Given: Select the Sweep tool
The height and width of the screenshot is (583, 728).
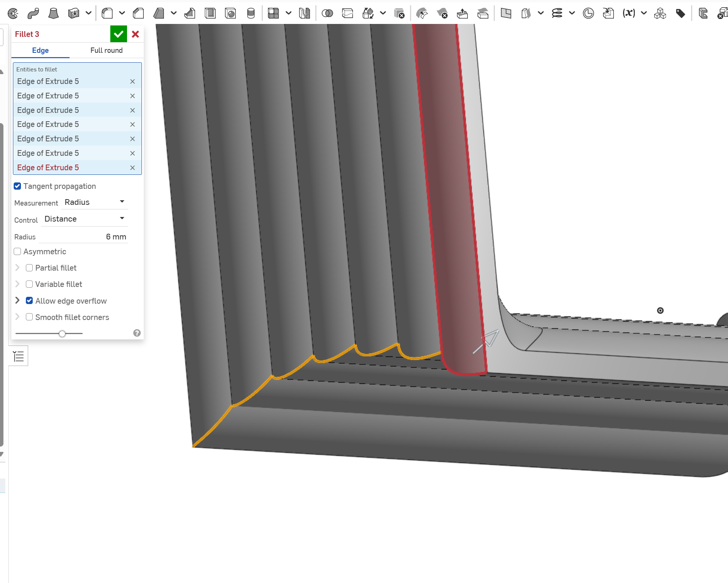Looking at the screenshot, I should [x=33, y=14].
